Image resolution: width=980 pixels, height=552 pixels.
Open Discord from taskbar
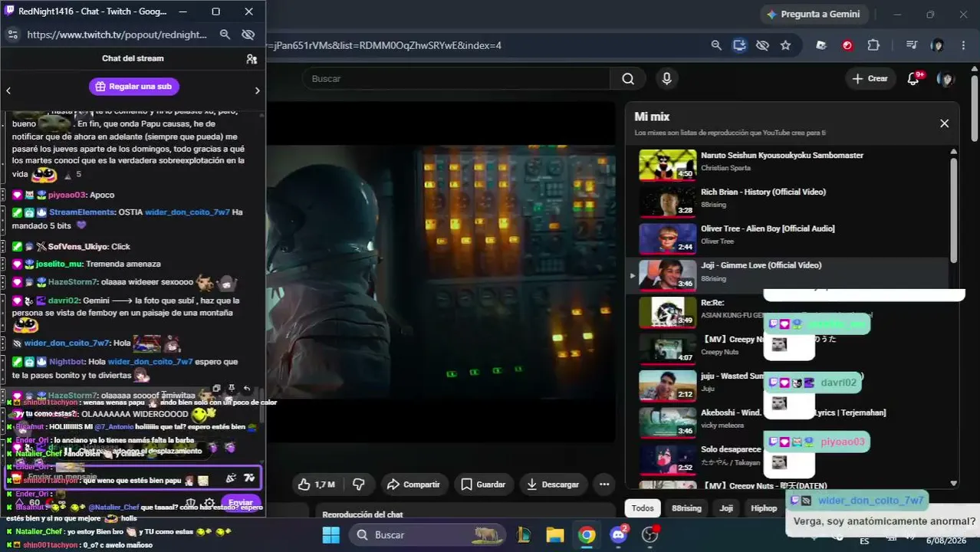click(x=618, y=534)
